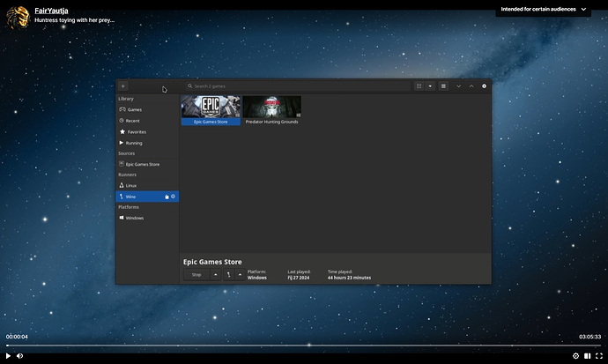The height and width of the screenshot is (364, 608).
Task: Select Windows platform in sidebar
Action: click(147, 218)
